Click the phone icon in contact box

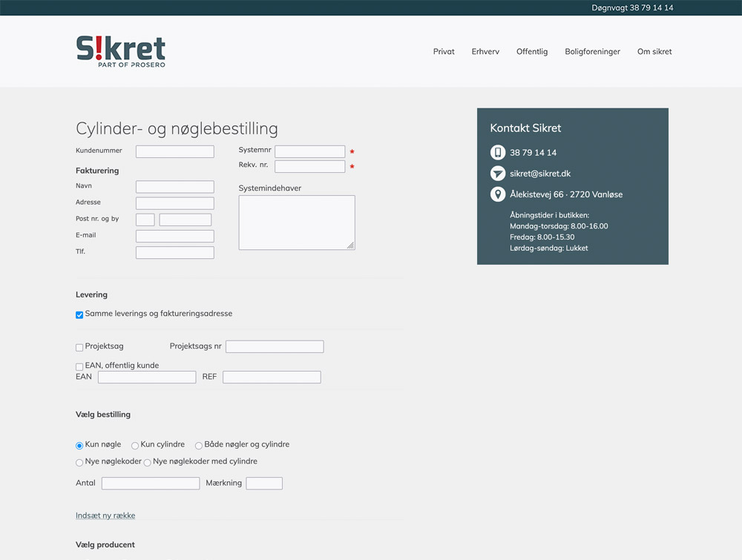click(x=498, y=153)
